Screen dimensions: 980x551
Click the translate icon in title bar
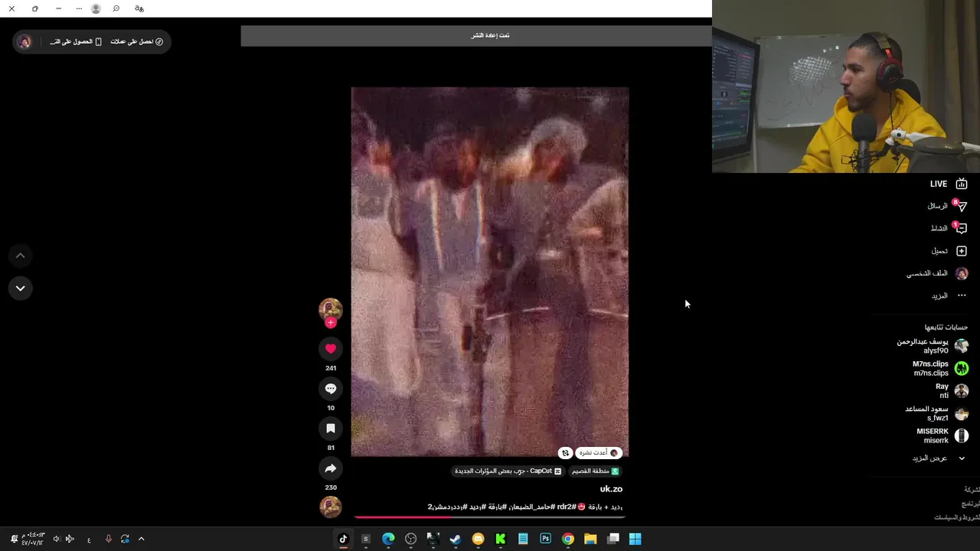(x=139, y=8)
